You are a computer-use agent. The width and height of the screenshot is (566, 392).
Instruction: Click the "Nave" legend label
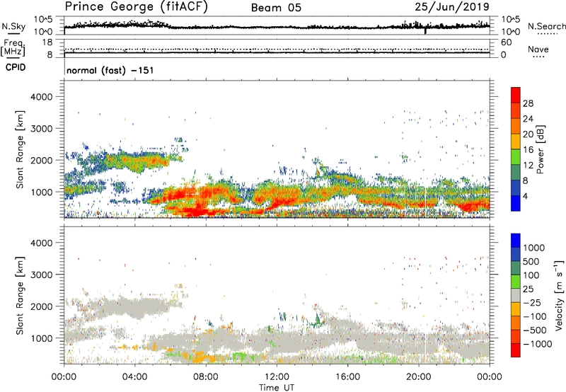[x=538, y=50]
